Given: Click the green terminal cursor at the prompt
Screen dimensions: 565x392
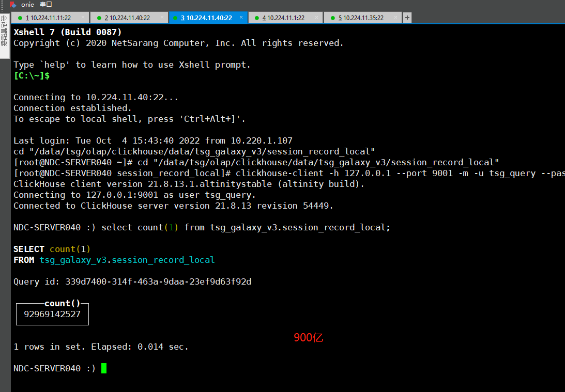Looking at the screenshot, I should tap(104, 368).
